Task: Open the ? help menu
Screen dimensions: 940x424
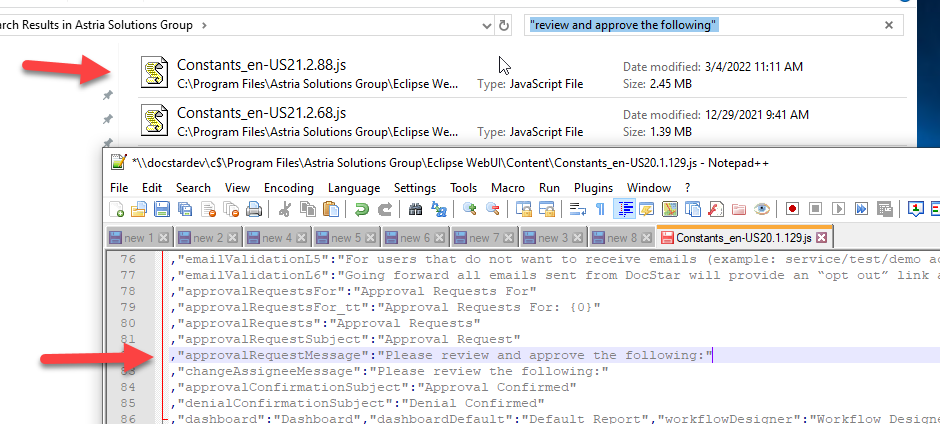Action: pos(687,188)
